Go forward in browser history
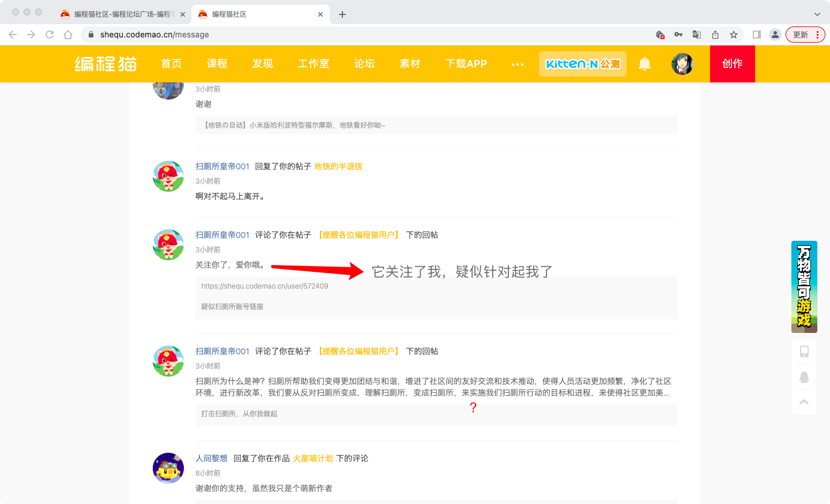This screenshot has height=504, width=830. pyautogui.click(x=31, y=35)
